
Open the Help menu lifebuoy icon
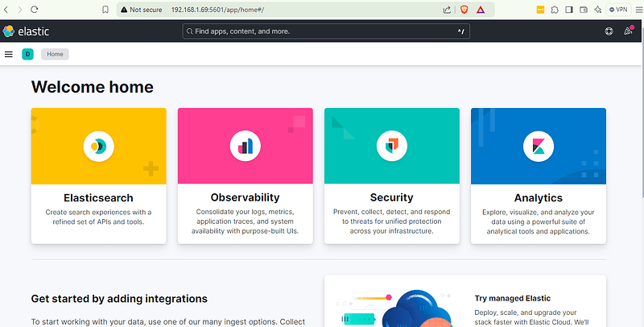coord(609,31)
